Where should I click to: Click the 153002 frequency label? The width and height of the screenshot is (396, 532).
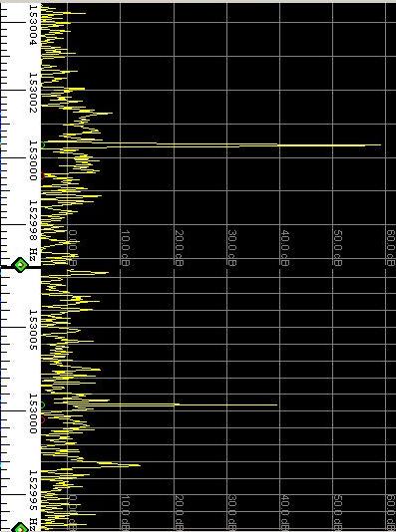[x=33, y=93]
